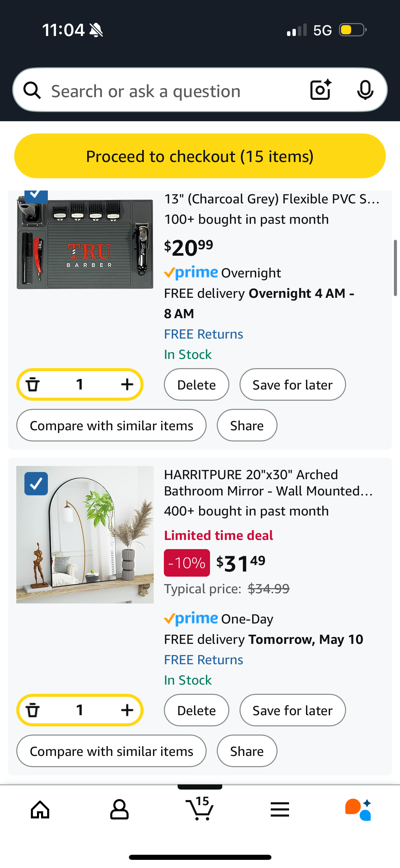Increase arched mirror quantity with plus icon
Image resolution: width=400 pixels, height=868 pixels.
pos(127,710)
